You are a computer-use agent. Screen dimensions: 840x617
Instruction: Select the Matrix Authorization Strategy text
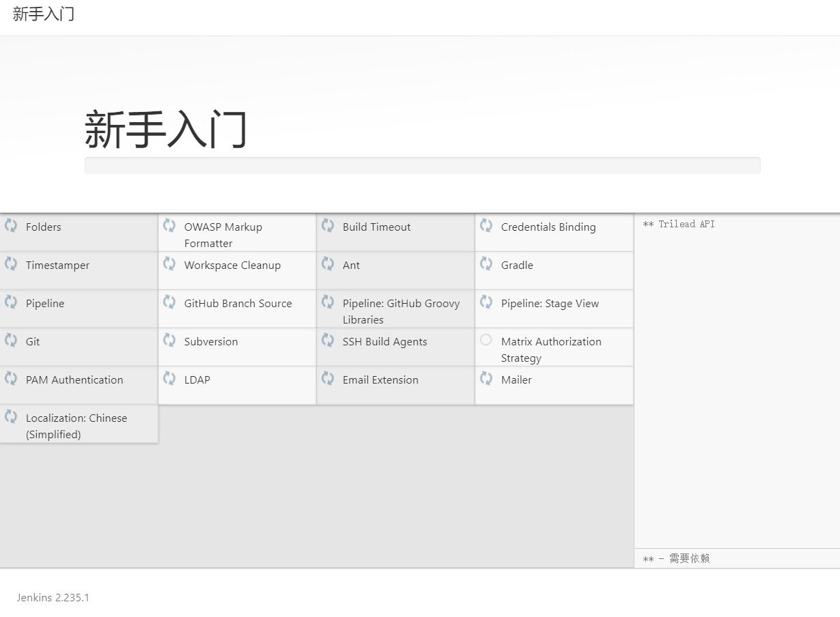coord(551,350)
